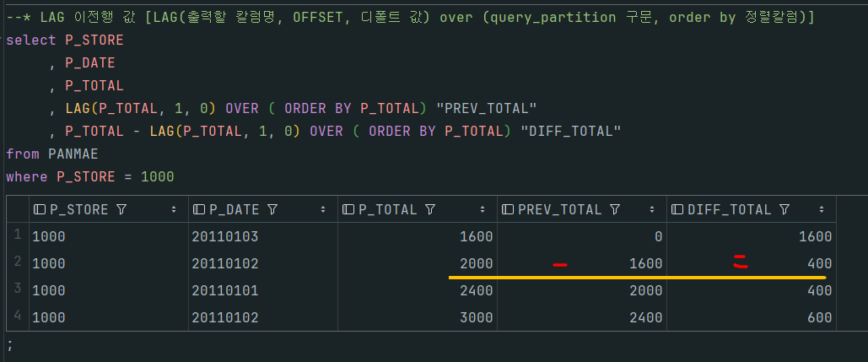Open filter icon on DIFF_TOTAL column

coord(784,210)
